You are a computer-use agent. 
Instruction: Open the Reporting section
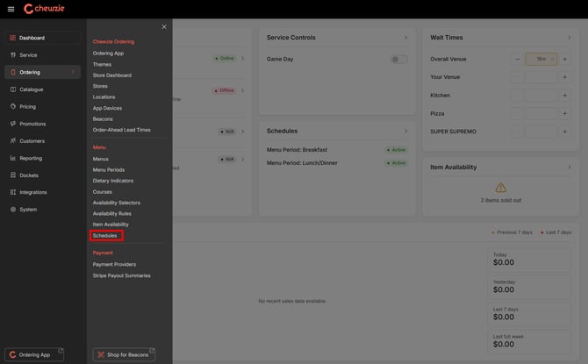[x=31, y=158]
